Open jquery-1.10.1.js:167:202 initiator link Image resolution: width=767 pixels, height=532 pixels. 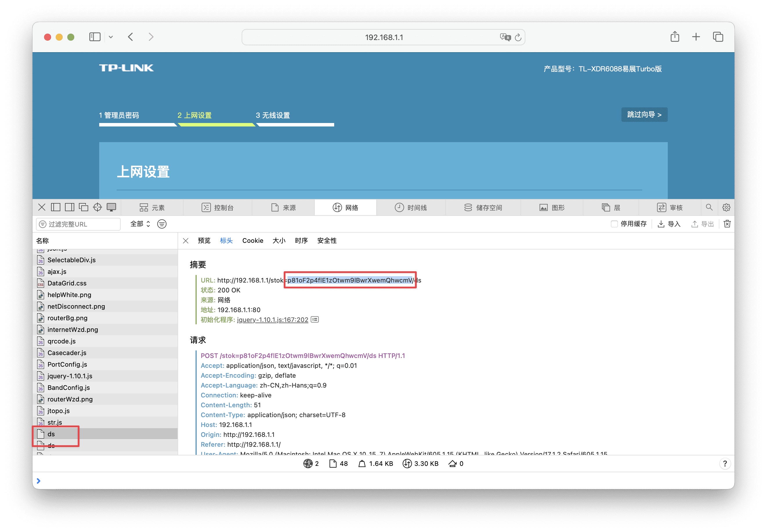272,320
